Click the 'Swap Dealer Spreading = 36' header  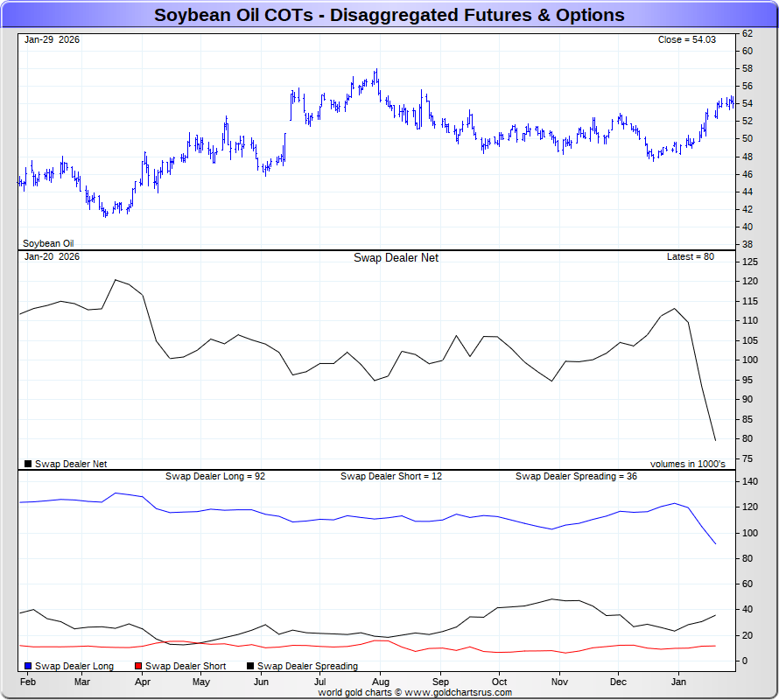coord(576,477)
